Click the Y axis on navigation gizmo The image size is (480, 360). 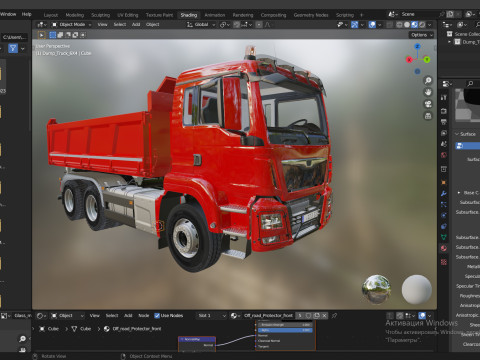(x=427, y=60)
